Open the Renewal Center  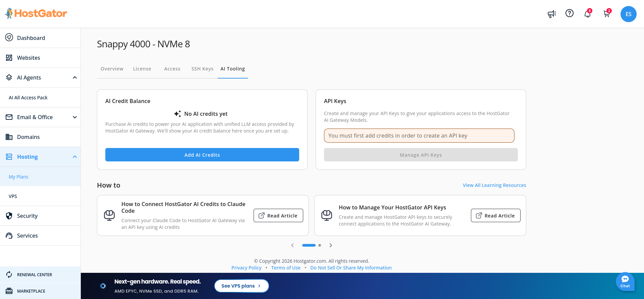click(x=40, y=275)
